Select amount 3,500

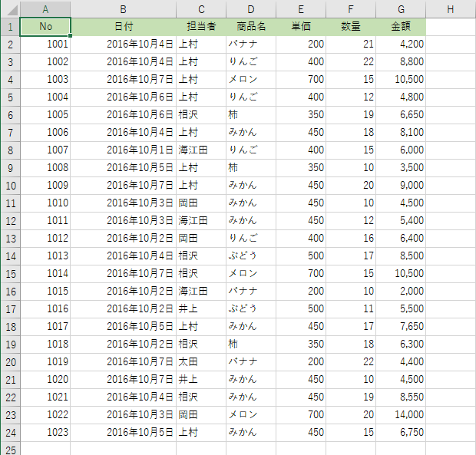coord(401,168)
